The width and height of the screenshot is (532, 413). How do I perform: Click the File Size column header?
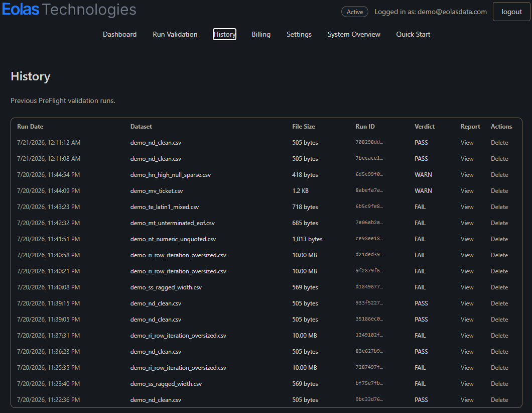click(303, 126)
